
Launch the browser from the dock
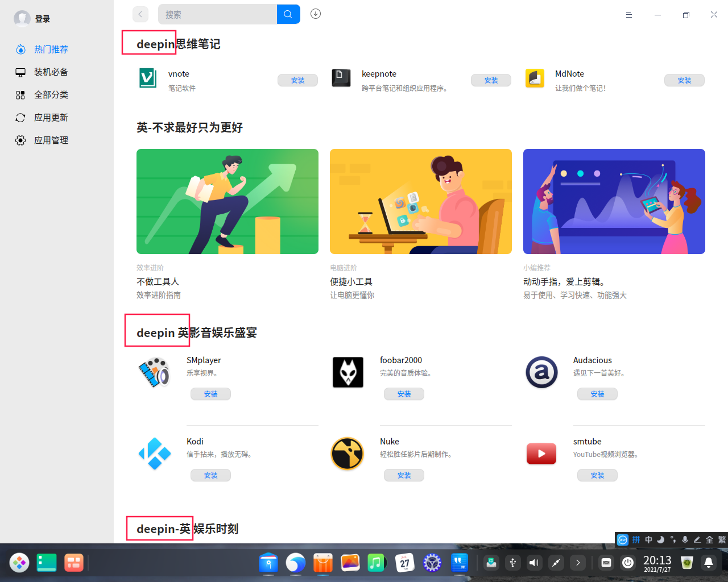point(296,563)
